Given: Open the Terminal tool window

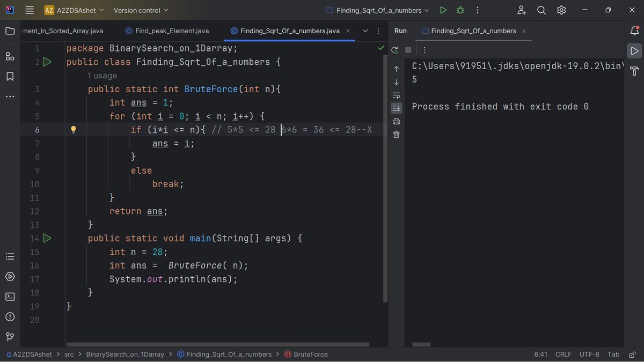Looking at the screenshot, I should 10,296.
